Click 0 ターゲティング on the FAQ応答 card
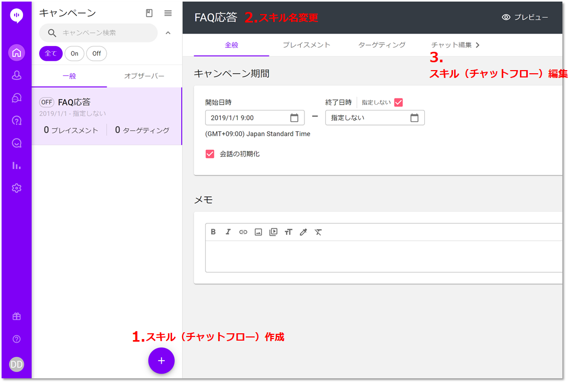 coord(142,130)
